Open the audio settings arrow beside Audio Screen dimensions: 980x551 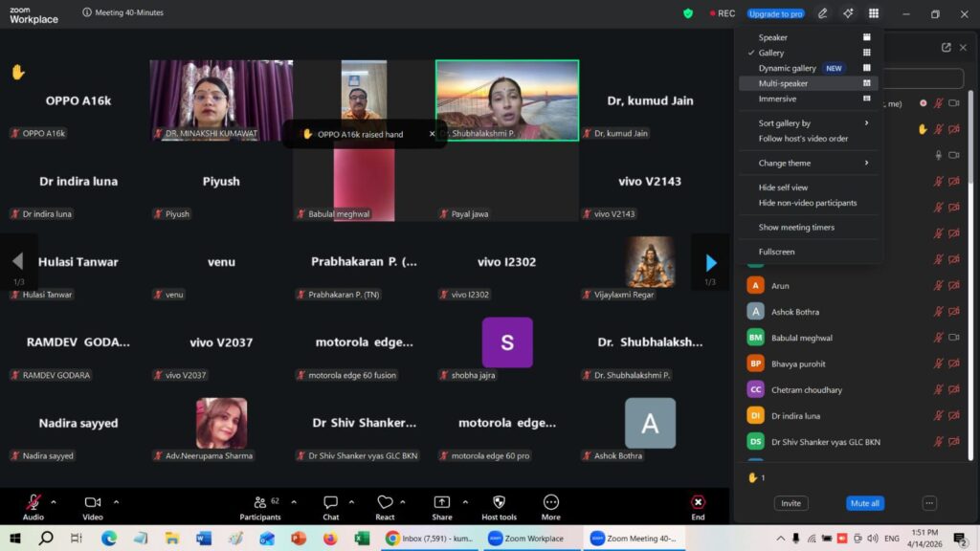(54, 501)
